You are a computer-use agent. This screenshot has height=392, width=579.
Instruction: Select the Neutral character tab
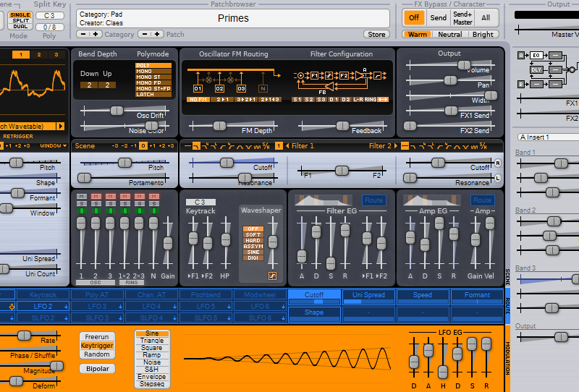(449, 34)
